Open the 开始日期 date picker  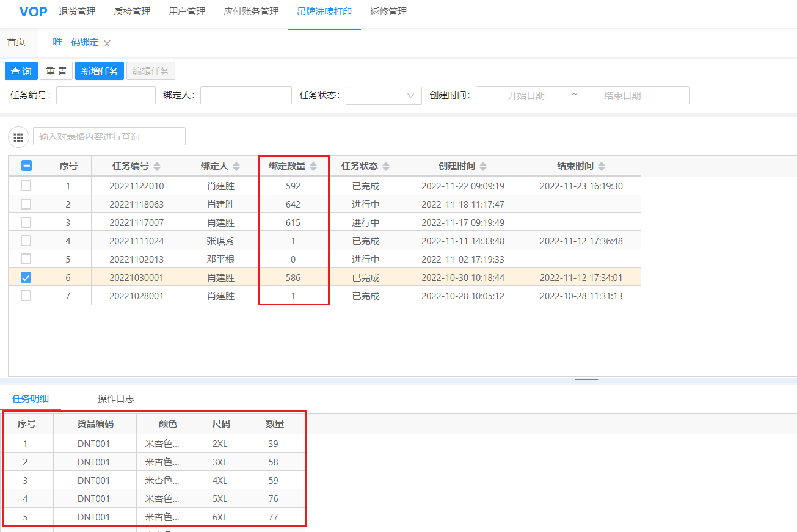coord(526,95)
